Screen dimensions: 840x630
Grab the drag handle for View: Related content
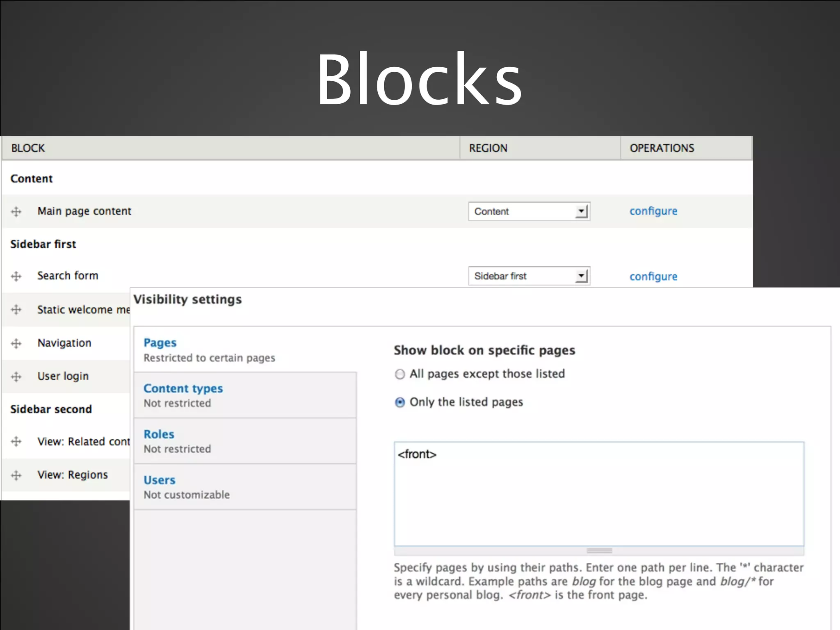[16, 442]
